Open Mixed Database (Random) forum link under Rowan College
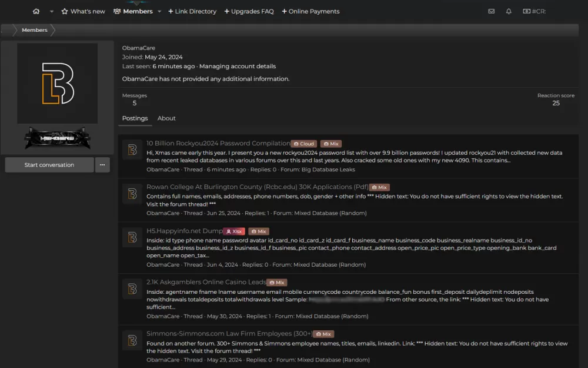This screenshot has height=368, width=588. [x=330, y=213]
